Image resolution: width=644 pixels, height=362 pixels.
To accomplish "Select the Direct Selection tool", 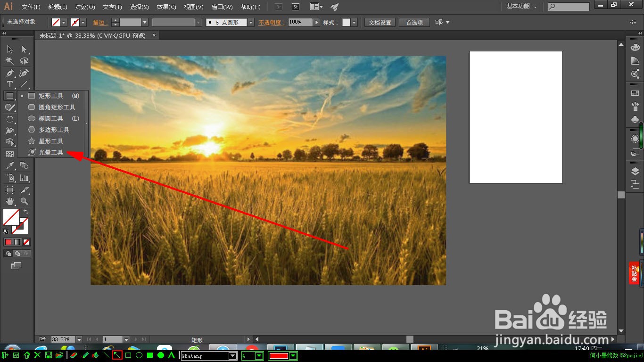I will click(x=24, y=49).
